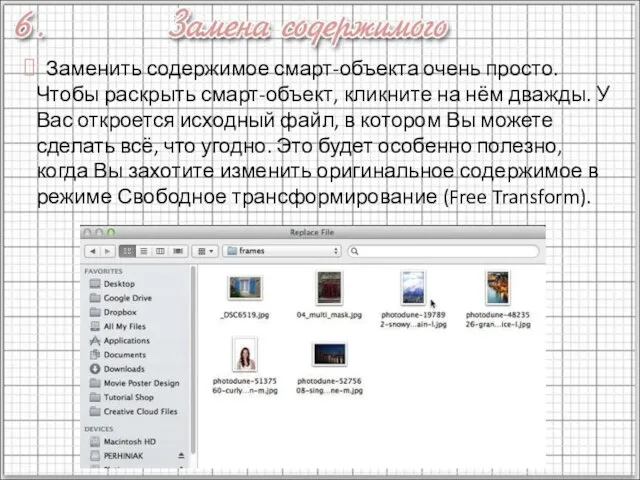Open the frames folder path dropdown
The image size is (640, 480).
283,251
